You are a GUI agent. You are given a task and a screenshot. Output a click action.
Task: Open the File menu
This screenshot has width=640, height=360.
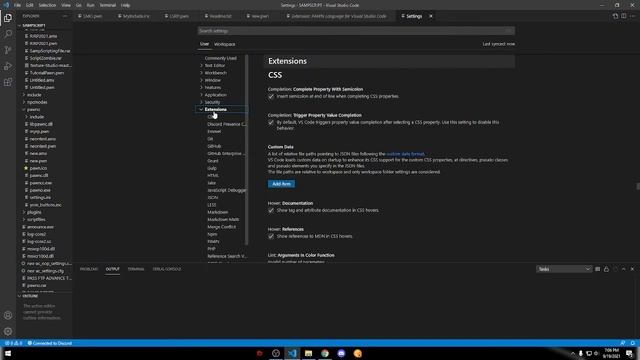click(x=18, y=5)
